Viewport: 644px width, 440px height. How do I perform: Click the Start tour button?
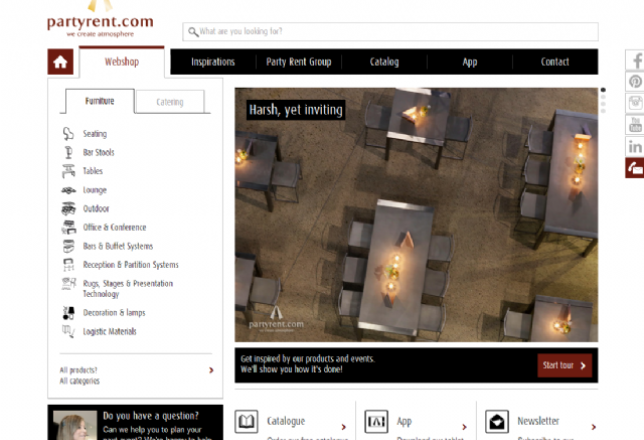(565, 365)
